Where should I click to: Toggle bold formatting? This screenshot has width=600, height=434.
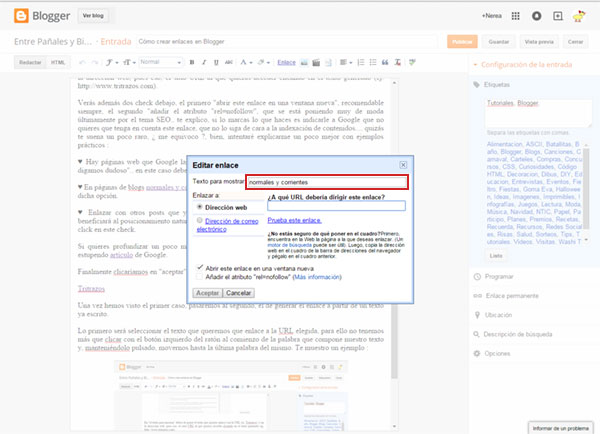coord(192,62)
